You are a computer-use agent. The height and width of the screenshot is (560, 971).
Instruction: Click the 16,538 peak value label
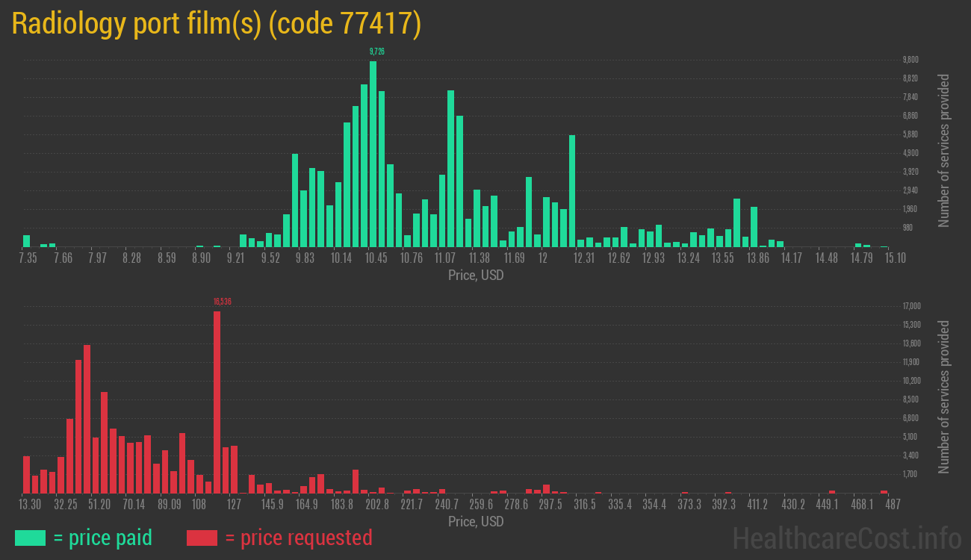[x=222, y=302]
